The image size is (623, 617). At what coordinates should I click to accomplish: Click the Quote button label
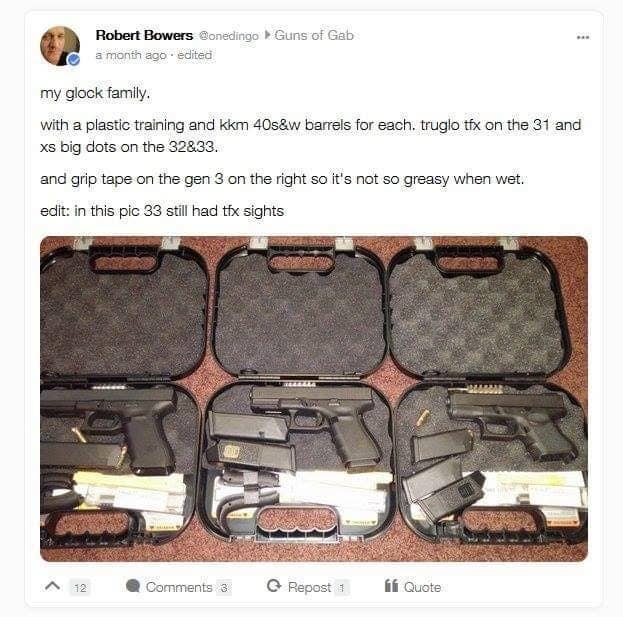click(422, 587)
